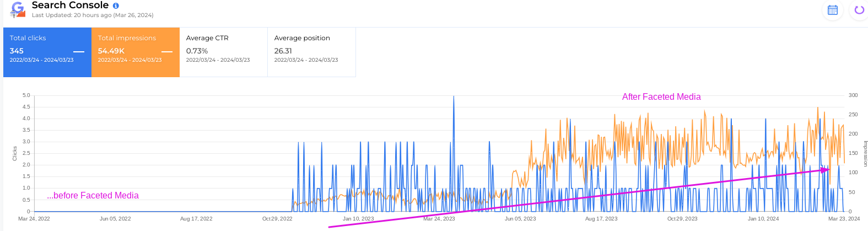Screen dimensions: 868x231
Task: Click the Oct 29, 2023 axis label
Action: coord(682,219)
